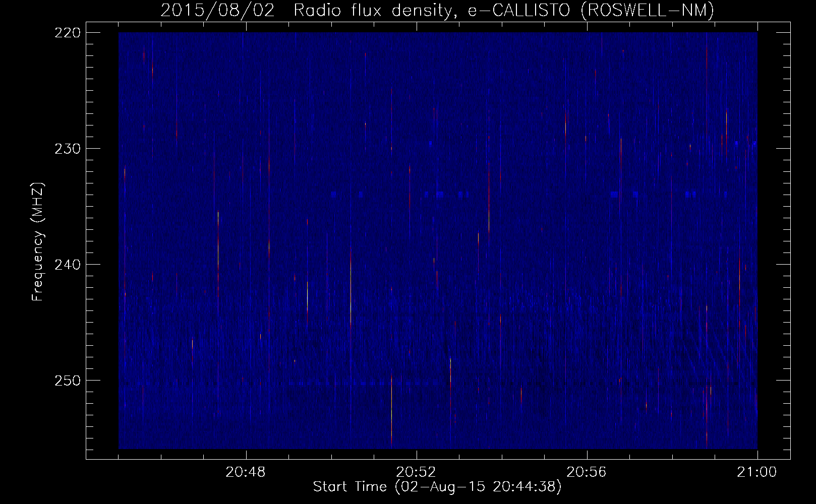The image size is (816, 504).
Task: Click the 20:56 time tick label
Action: coord(587,472)
